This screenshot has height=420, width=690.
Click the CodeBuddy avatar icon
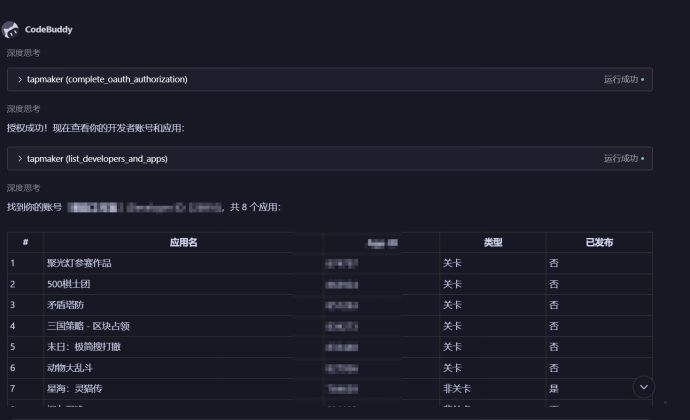point(10,29)
